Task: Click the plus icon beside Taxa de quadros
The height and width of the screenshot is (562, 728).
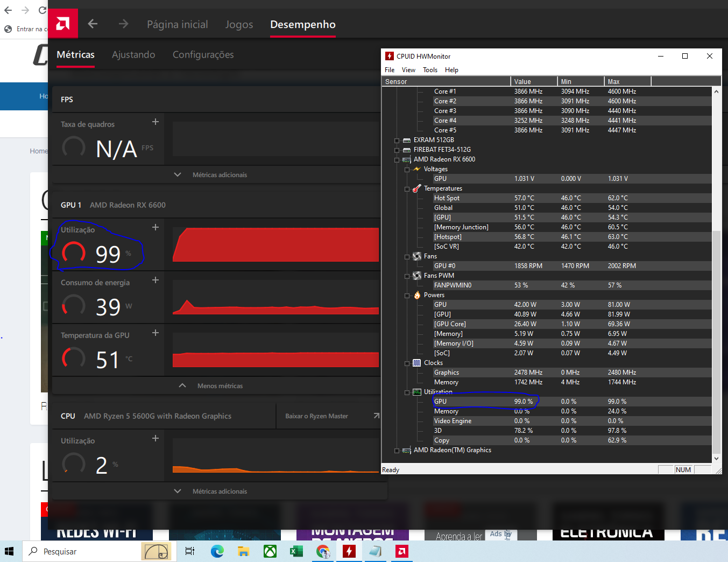Action: (x=156, y=122)
